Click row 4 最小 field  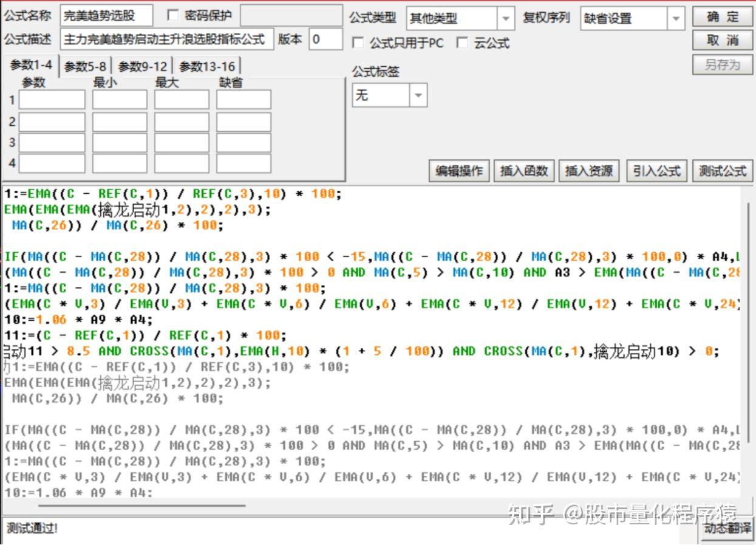click(x=120, y=163)
